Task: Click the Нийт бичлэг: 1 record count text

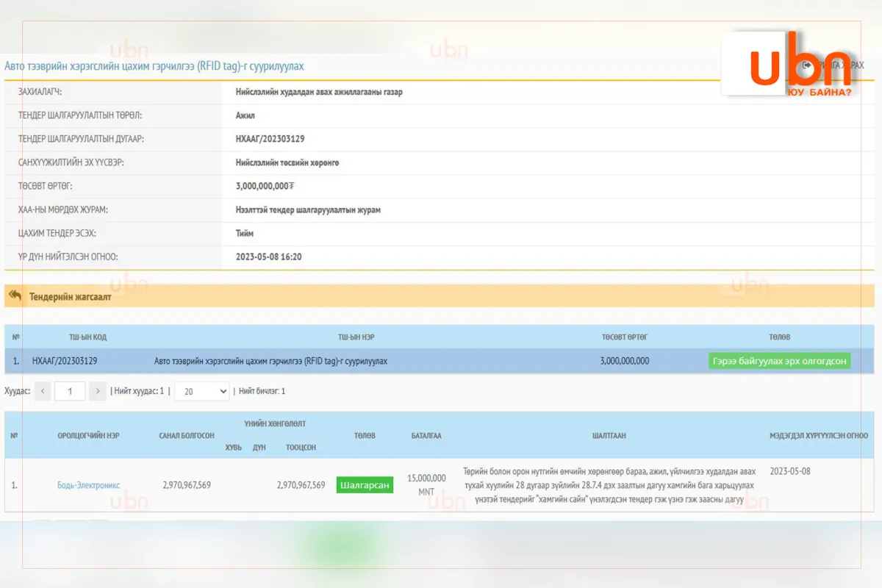Action: (x=262, y=391)
